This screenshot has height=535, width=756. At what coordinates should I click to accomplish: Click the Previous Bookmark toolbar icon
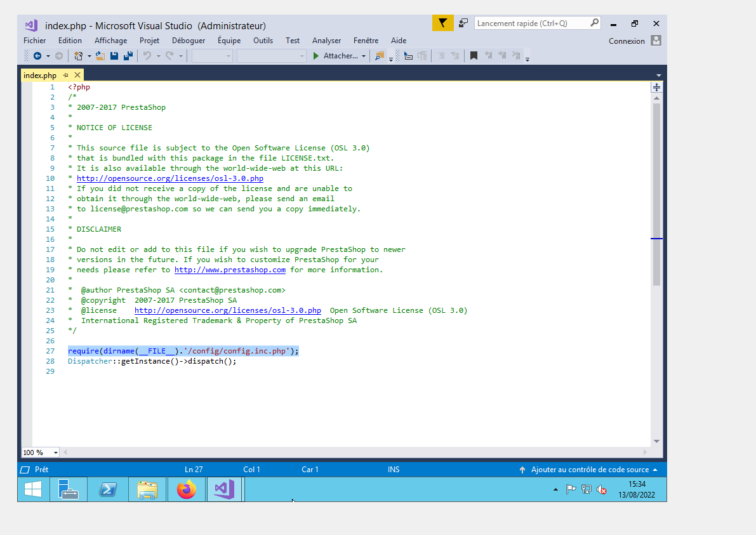pos(488,56)
